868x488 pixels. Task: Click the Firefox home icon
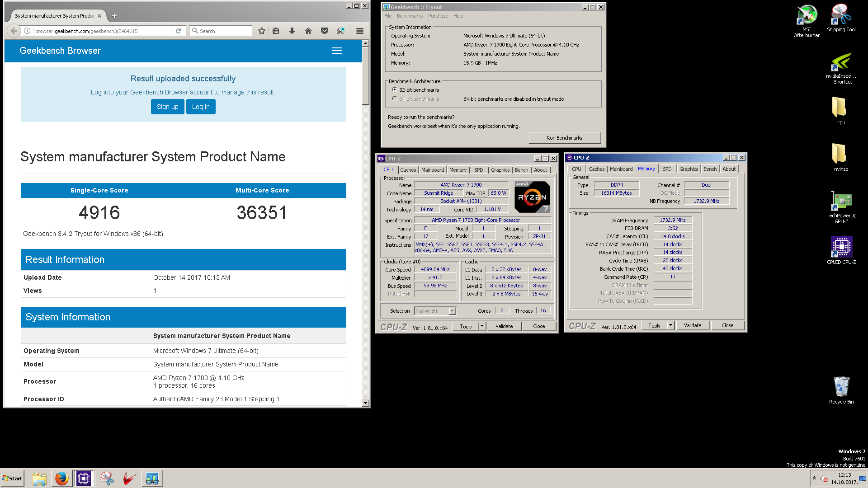click(x=308, y=31)
